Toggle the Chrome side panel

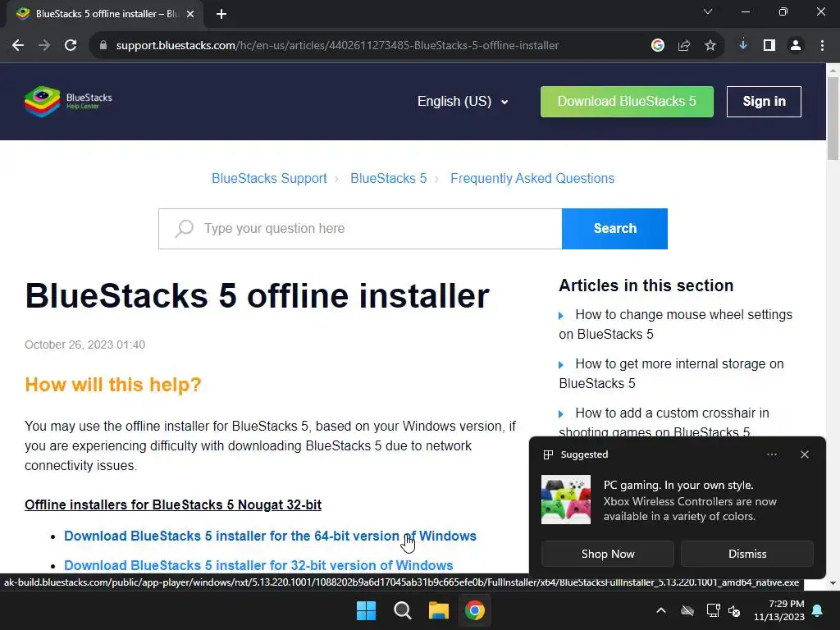click(x=769, y=46)
